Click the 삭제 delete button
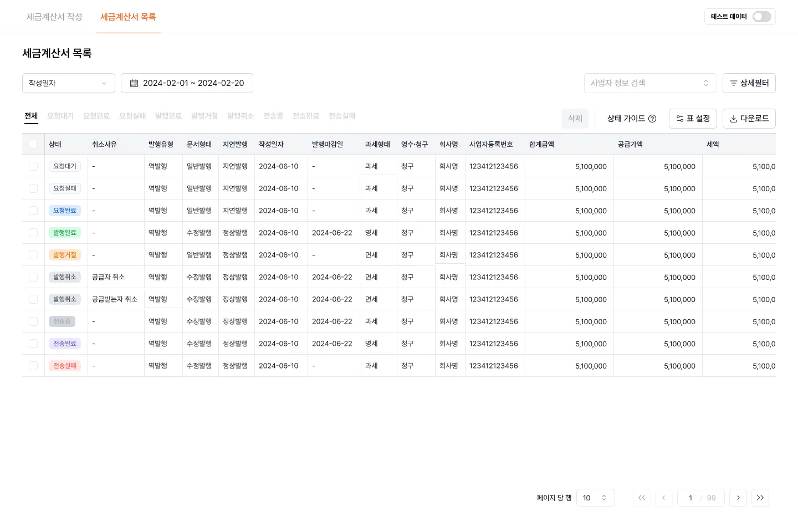Image resolution: width=798 pixels, height=532 pixels. tap(575, 119)
